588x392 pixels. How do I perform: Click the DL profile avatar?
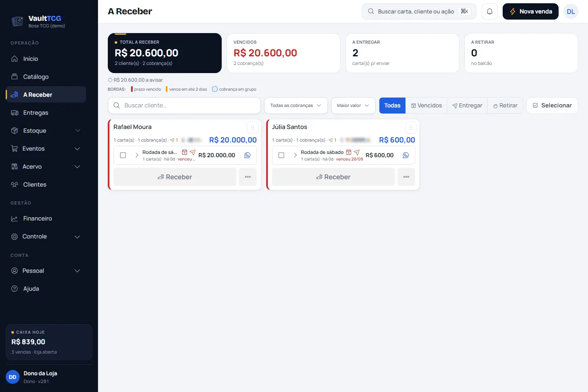tap(571, 11)
